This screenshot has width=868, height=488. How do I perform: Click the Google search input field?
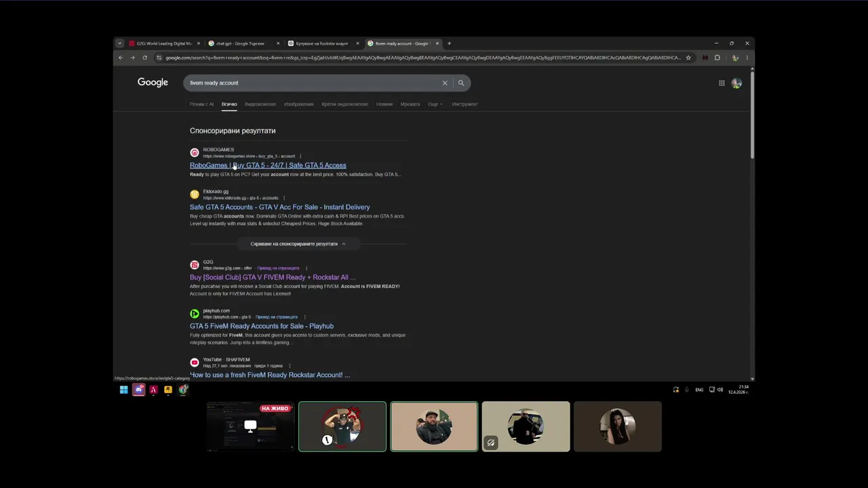[x=312, y=83]
